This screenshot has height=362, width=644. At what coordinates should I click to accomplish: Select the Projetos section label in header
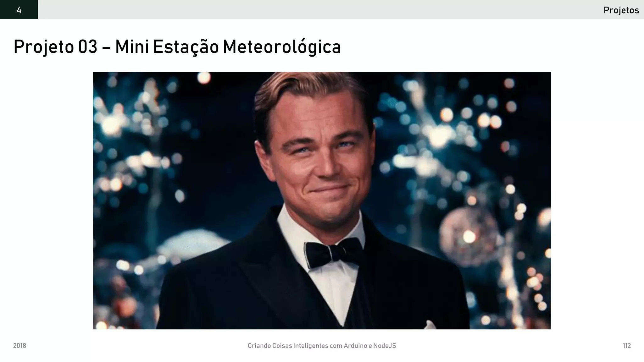click(x=621, y=10)
